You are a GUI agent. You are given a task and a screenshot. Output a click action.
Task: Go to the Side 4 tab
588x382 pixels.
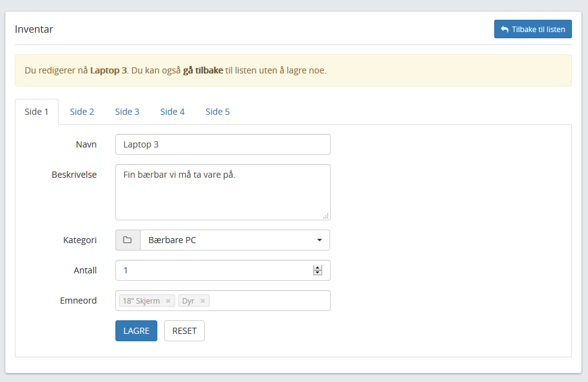click(173, 112)
